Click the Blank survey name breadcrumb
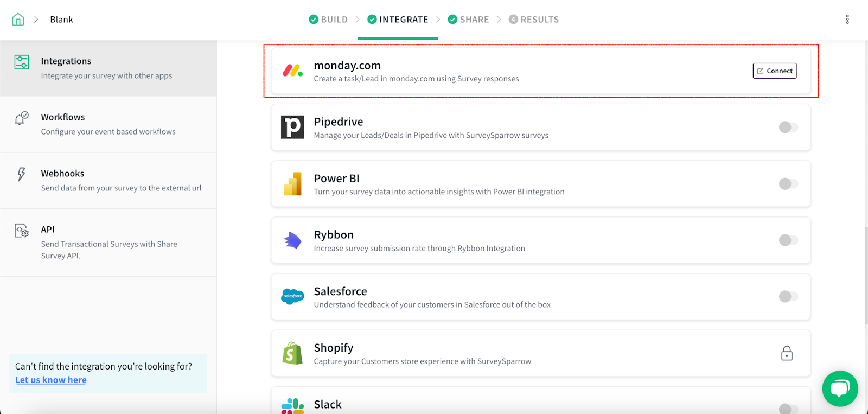Viewport: 868px width, 414px height. click(61, 20)
